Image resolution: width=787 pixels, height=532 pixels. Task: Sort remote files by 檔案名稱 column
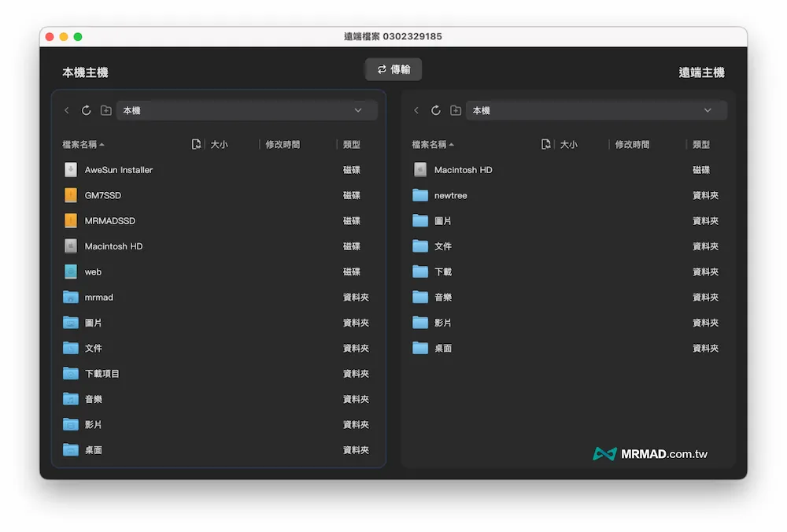(x=433, y=145)
